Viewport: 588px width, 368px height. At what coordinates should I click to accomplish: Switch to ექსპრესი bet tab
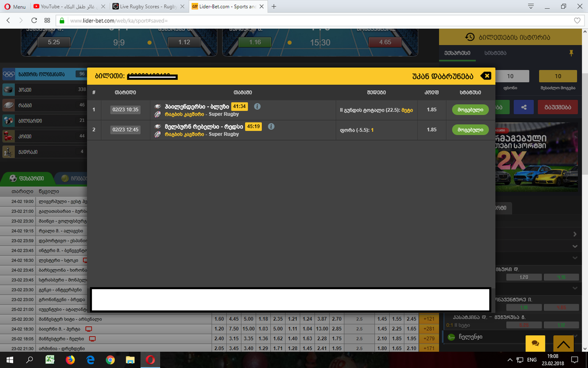(x=457, y=53)
